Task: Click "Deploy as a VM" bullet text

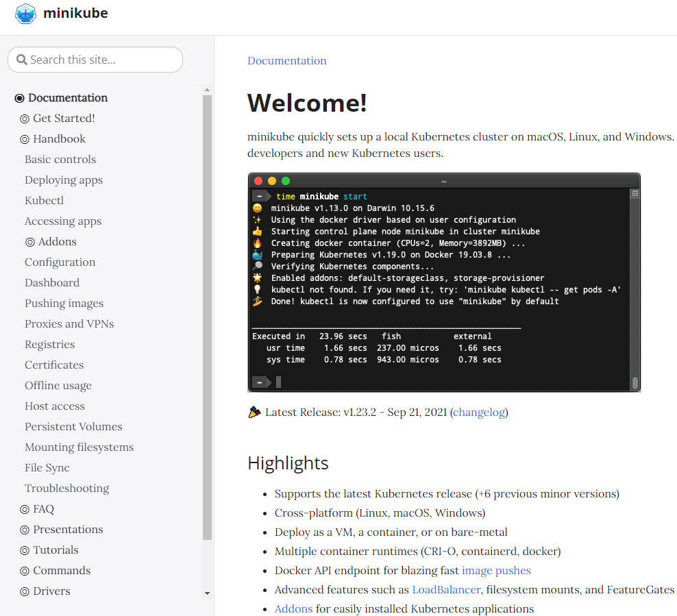Action: point(315,532)
